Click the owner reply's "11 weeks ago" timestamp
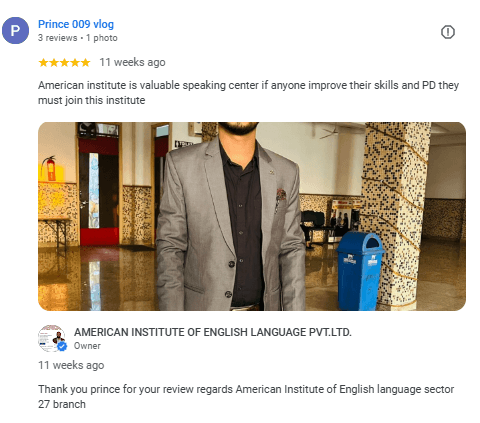The width and height of the screenshot is (480, 423). pyautogui.click(x=71, y=365)
